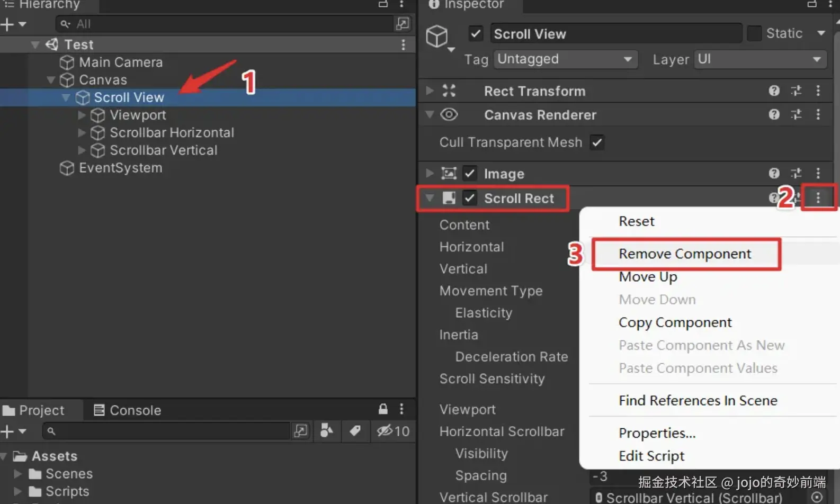Toggle the Image component enabled checkbox
Image resolution: width=840 pixels, height=504 pixels.
point(470,174)
